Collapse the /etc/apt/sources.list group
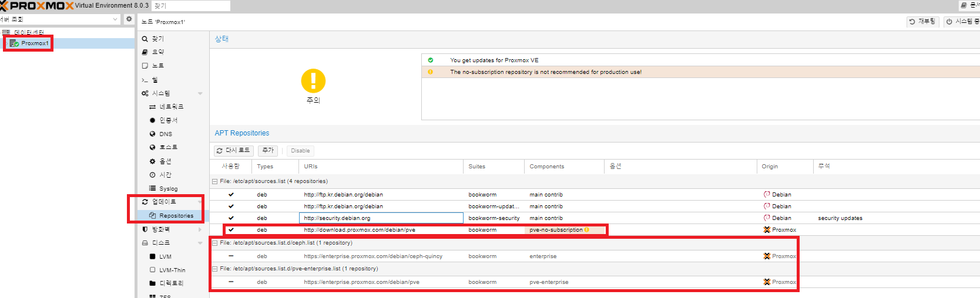Screen dimensions: 980x298 click(x=215, y=182)
